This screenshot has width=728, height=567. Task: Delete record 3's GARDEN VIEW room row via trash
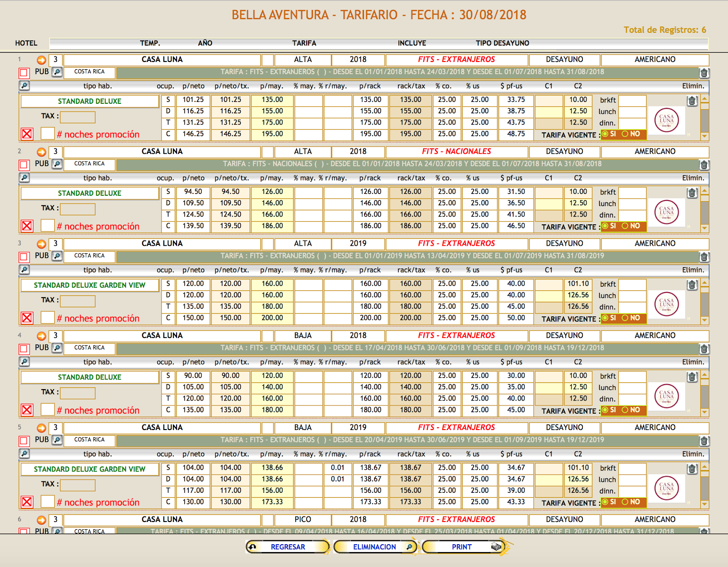(692, 285)
